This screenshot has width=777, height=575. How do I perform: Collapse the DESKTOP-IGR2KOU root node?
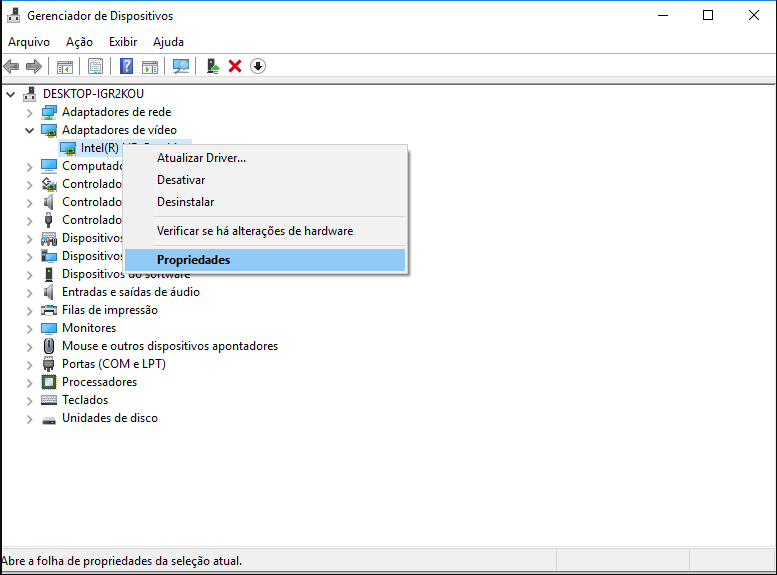[x=11, y=94]
